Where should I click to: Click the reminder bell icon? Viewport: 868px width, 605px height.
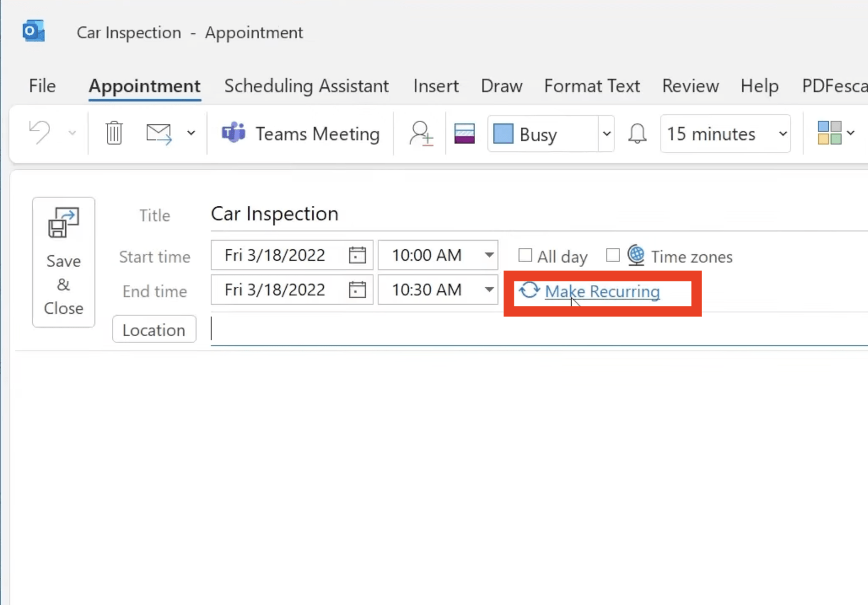click(x=638, y=134)
